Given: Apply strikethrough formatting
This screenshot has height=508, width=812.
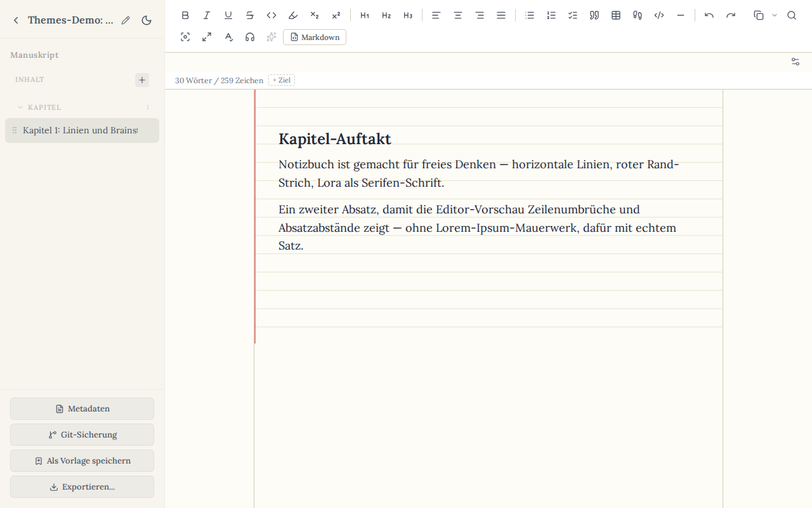Looking at the screenshot, I should pos(250,15).
